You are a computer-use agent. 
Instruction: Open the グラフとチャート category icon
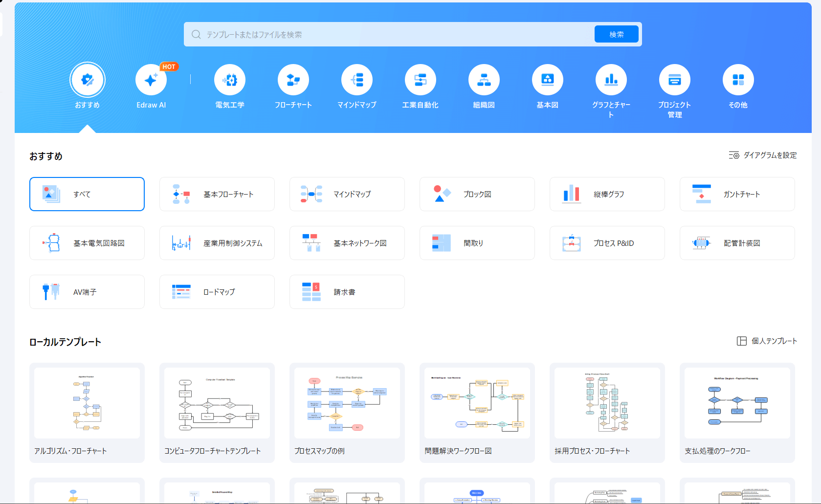(x=611, y=80)
